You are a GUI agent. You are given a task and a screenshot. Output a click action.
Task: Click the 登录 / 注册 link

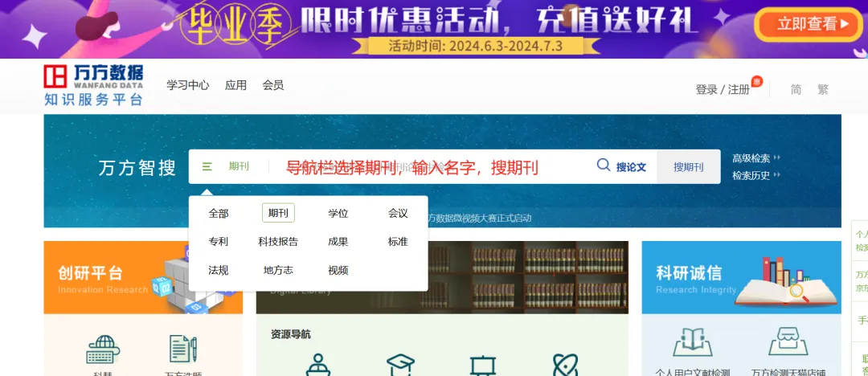click(x=723, y=90)
